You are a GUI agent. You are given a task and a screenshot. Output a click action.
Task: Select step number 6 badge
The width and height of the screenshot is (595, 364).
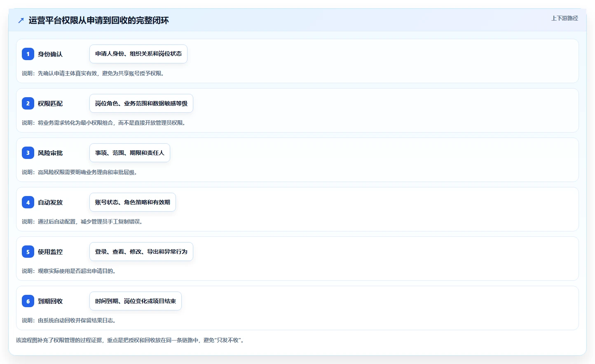coord(28,301)
